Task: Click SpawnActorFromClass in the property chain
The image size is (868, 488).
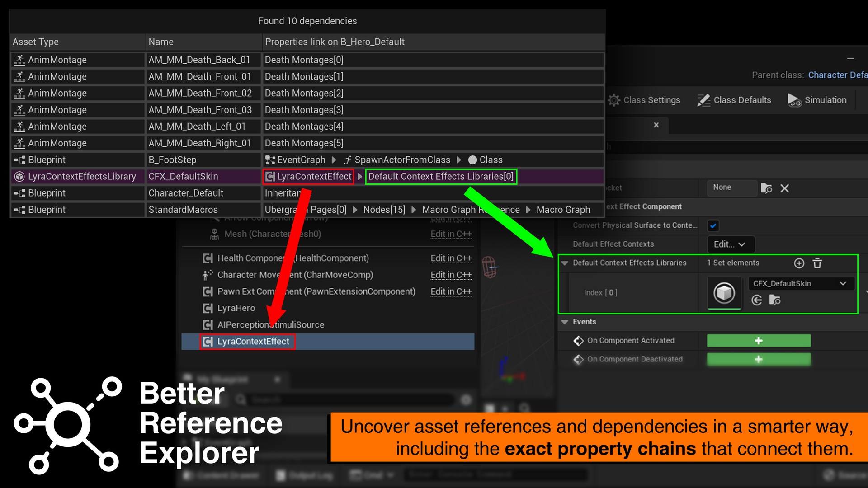Action: (x=397, y=160)
